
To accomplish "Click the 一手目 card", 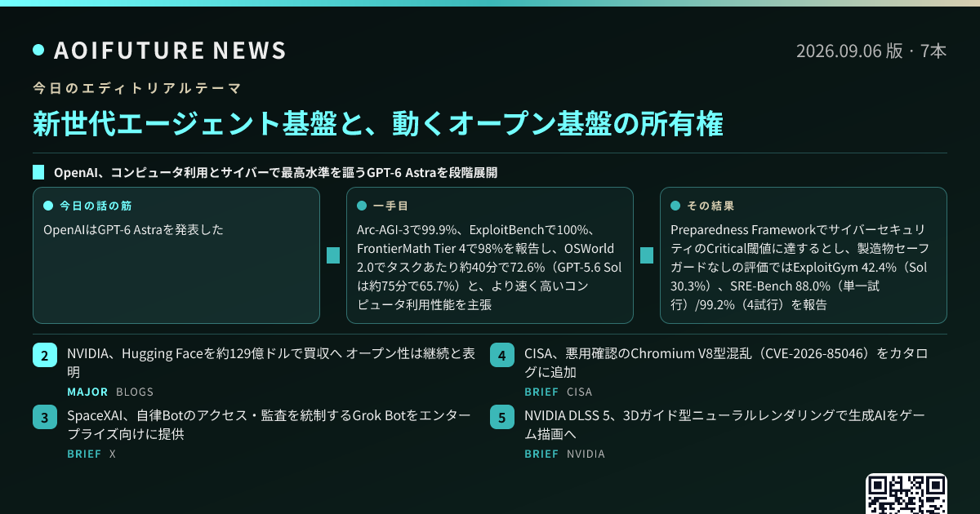I will point(490,255).
